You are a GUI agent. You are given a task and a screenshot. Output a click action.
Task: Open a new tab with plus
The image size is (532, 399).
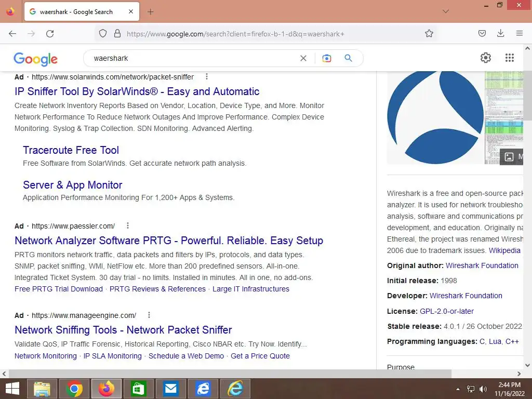pos(150,12)
